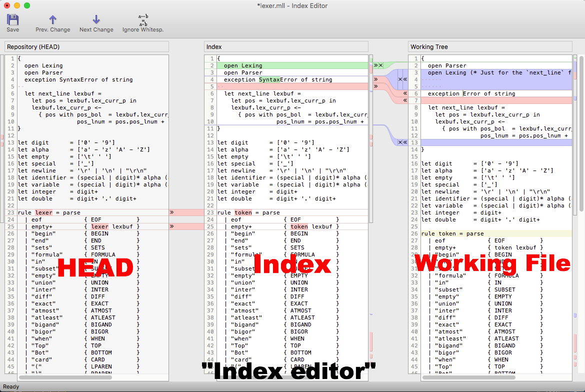585x392 pixels.
Task: Click the « arrow beside the blue hunk near line 4
Action: (x=405, y=79)
